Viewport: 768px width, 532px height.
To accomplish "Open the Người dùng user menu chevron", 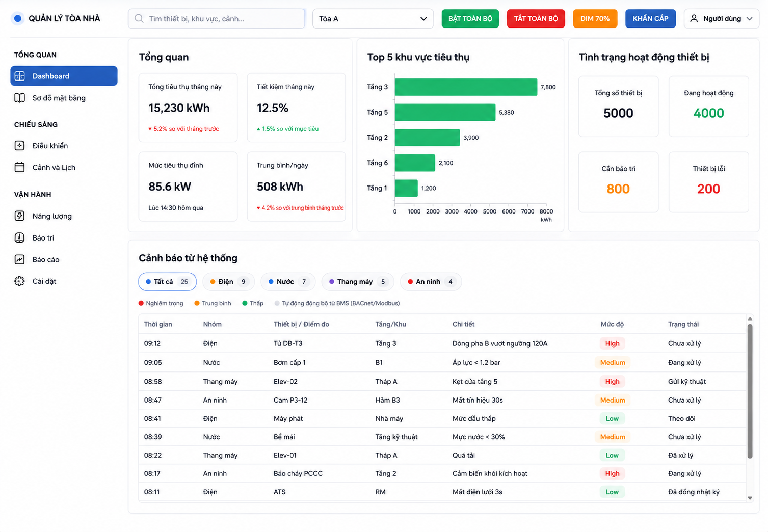I will point(749,19).
